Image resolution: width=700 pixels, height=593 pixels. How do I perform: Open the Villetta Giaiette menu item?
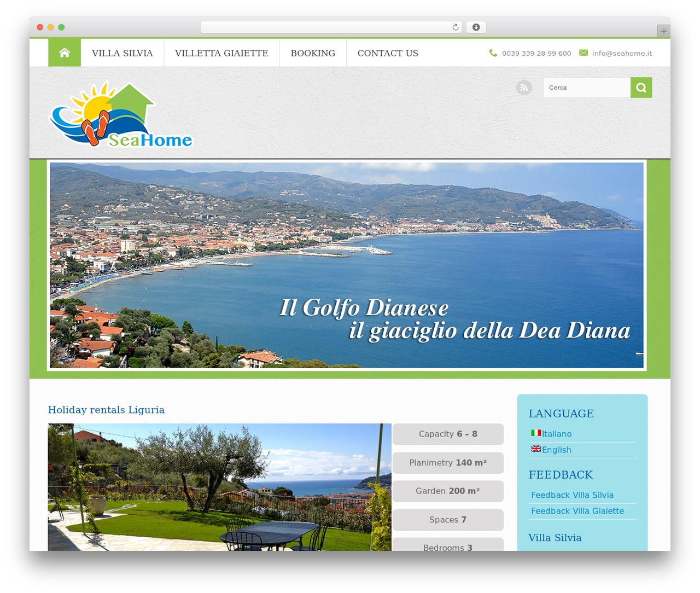(221, 53)
